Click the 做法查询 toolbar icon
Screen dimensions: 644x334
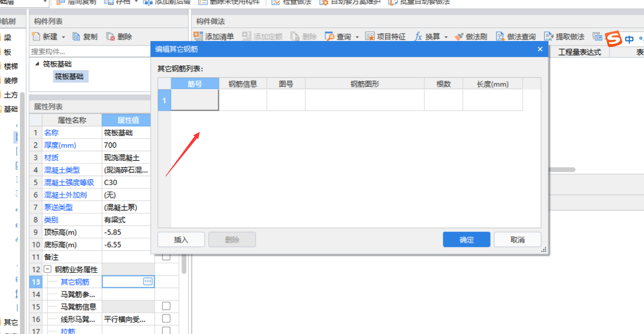(500, 36)
